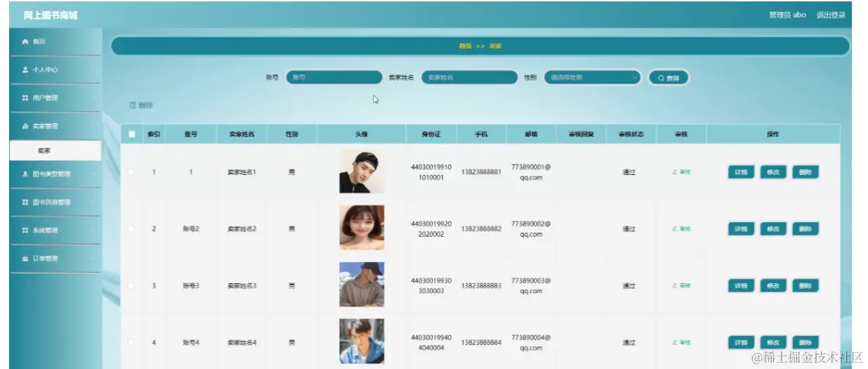Click 删除 button for 账号4 row
Viewport: 868px width, 369px height.
pyautogui.click(x=805, y=343)
